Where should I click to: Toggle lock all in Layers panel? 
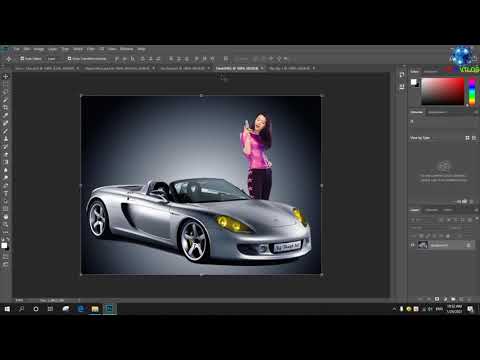[448, 236]
